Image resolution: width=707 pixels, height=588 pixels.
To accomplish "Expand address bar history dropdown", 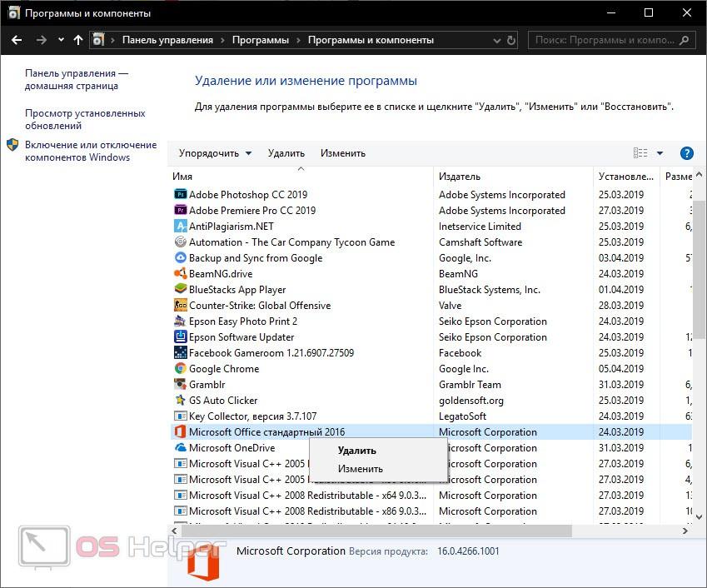I will pos(496,41).
